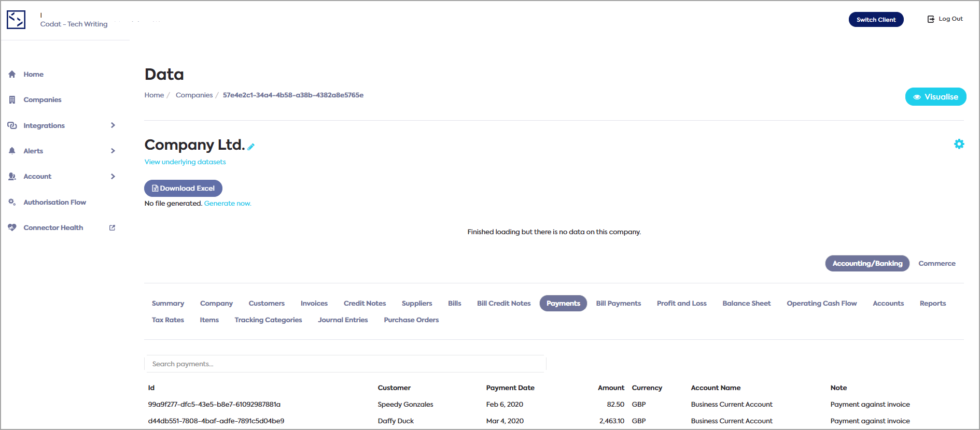Open Companies in sidebar menu
Viewport: 980px width, 430px height.
[x=43, y=99]
